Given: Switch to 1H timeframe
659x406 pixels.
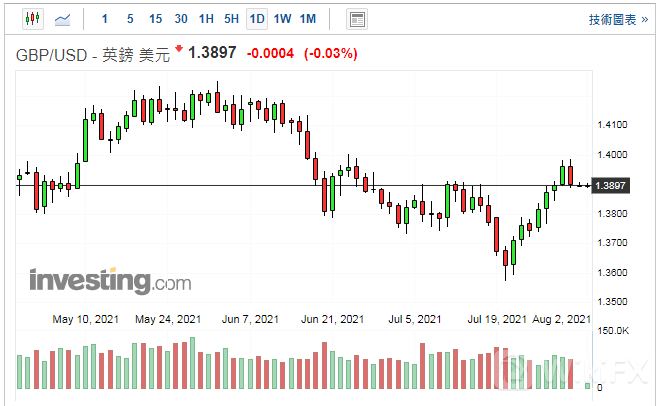Looking at the screenshot, I should [x=206, y=19].
